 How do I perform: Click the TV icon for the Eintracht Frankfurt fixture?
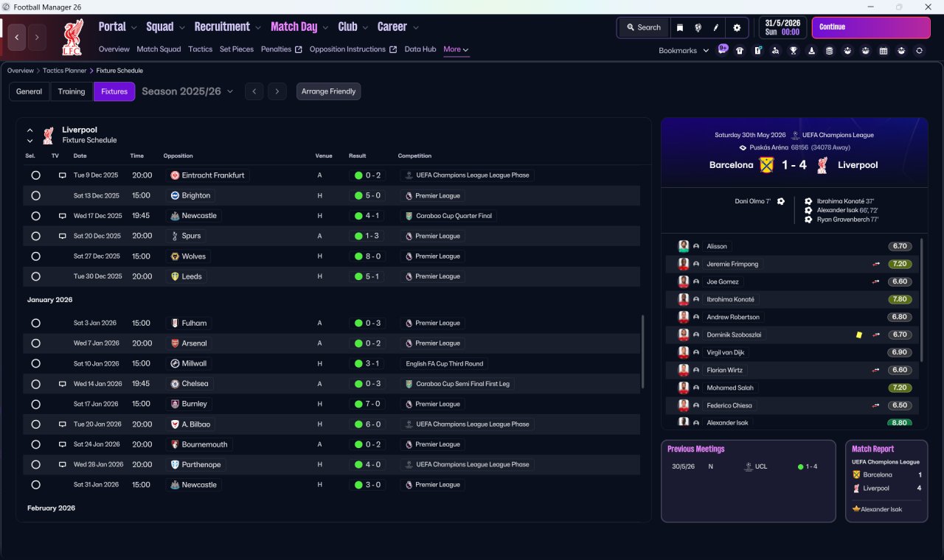point(63,175)
